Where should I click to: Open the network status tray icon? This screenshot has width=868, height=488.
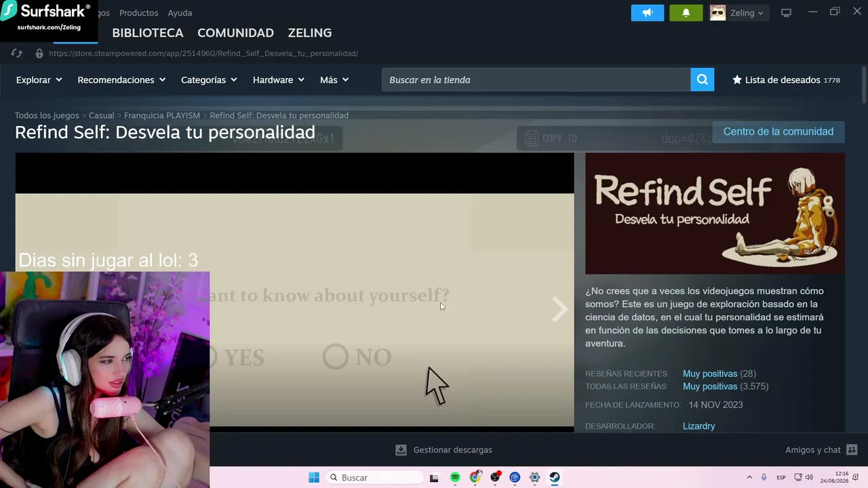[x=798, y=478]
